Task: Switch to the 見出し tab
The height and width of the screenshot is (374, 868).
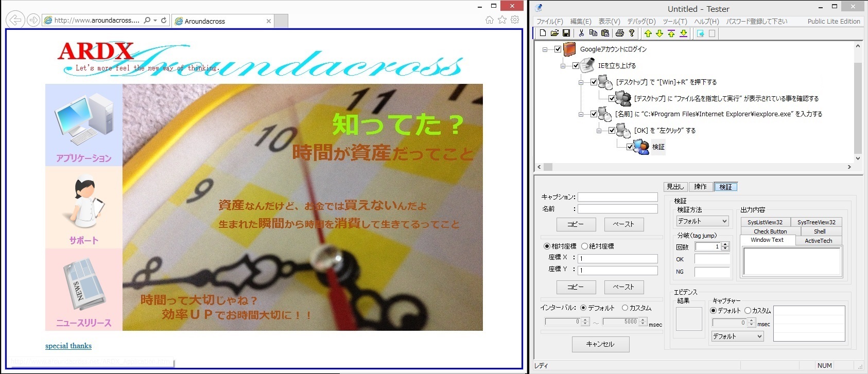Action: 675,187
